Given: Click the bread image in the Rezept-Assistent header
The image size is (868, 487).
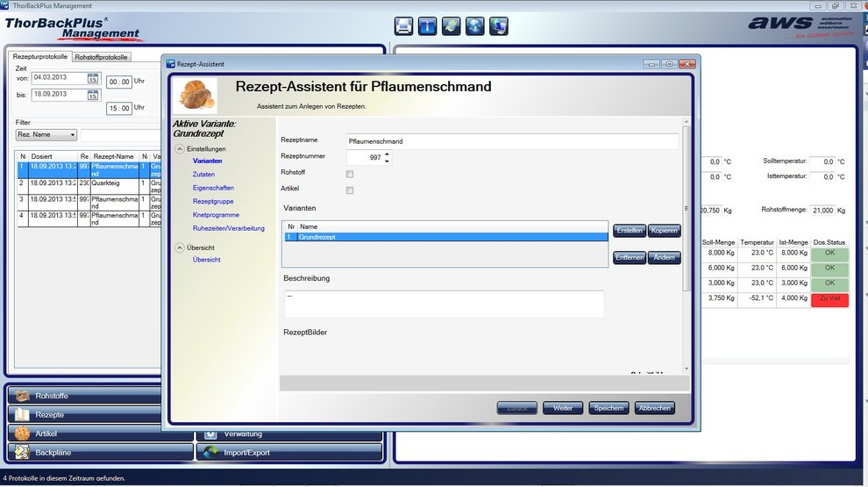Looking at the screenshot, I should click(196, 96).
